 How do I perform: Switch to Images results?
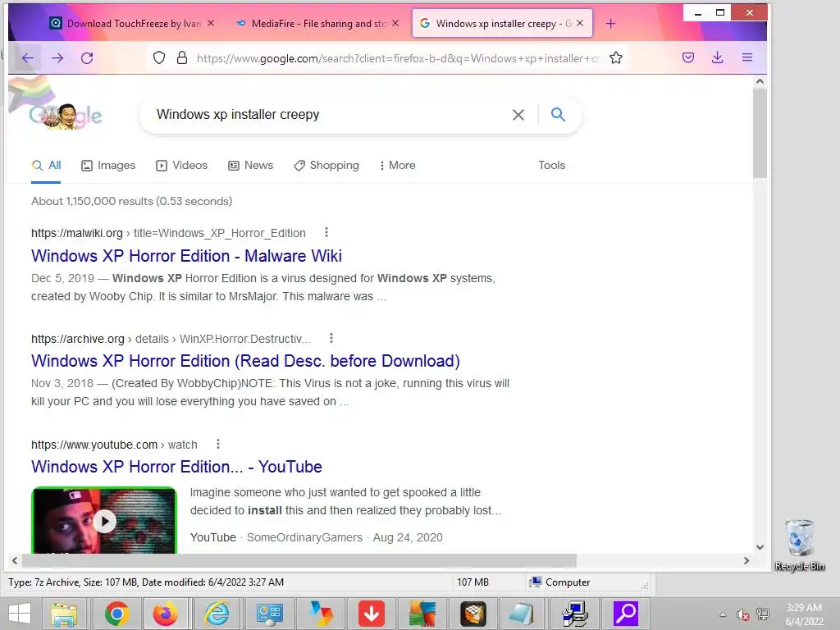108,166
